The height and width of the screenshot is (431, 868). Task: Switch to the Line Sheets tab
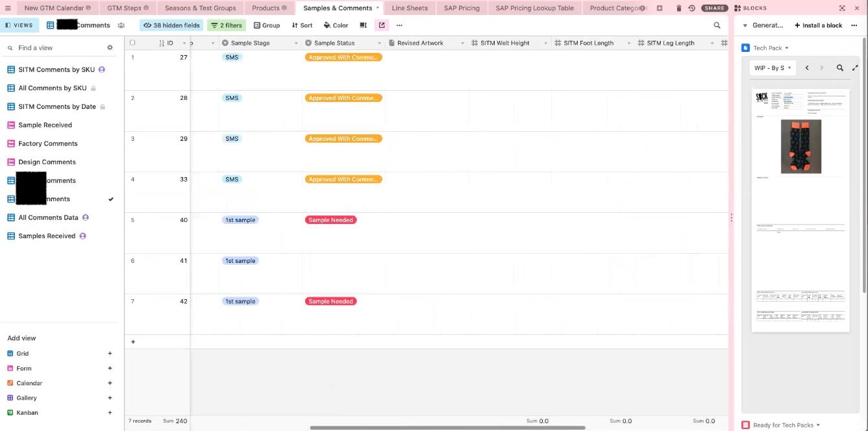pyautogui.click(x=410, y=8)
